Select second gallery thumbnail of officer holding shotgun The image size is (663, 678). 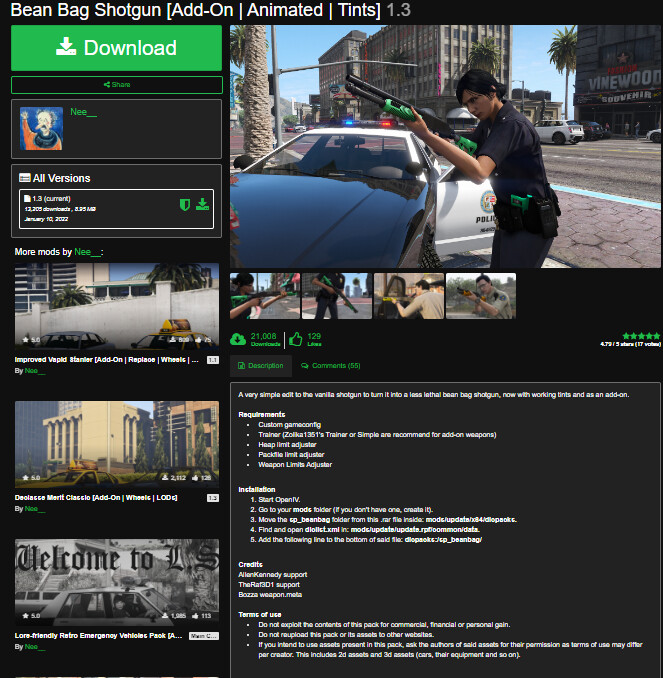(x=337, y=296)
